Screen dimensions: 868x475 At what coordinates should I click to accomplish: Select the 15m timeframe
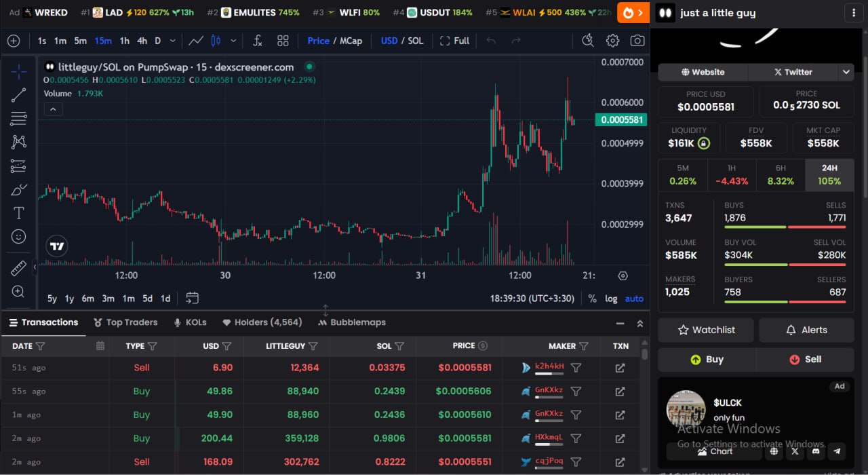pos(103,41)
